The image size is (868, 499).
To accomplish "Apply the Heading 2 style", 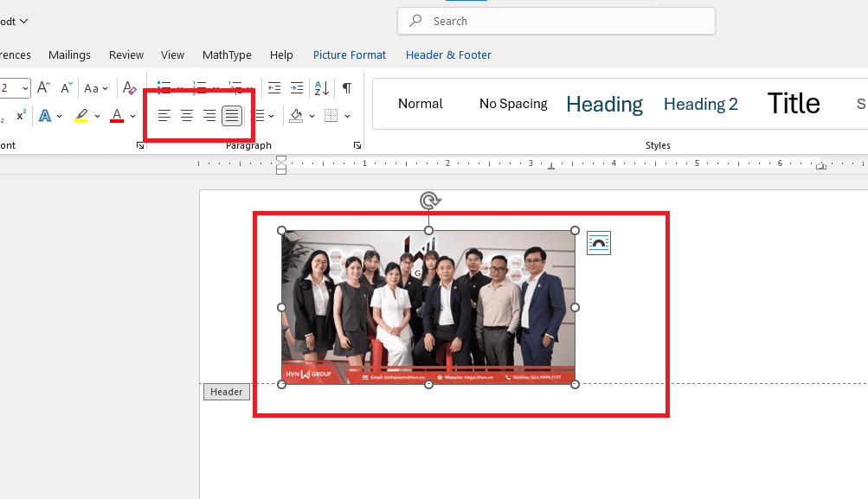I will pyautogui.click(x=701, y=104).
